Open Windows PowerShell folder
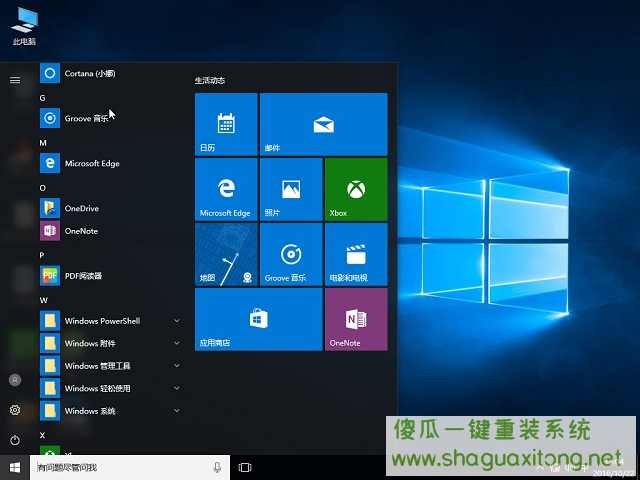This screenshot has width=640, height=480. pyautogui.click(x=110, y=321)
